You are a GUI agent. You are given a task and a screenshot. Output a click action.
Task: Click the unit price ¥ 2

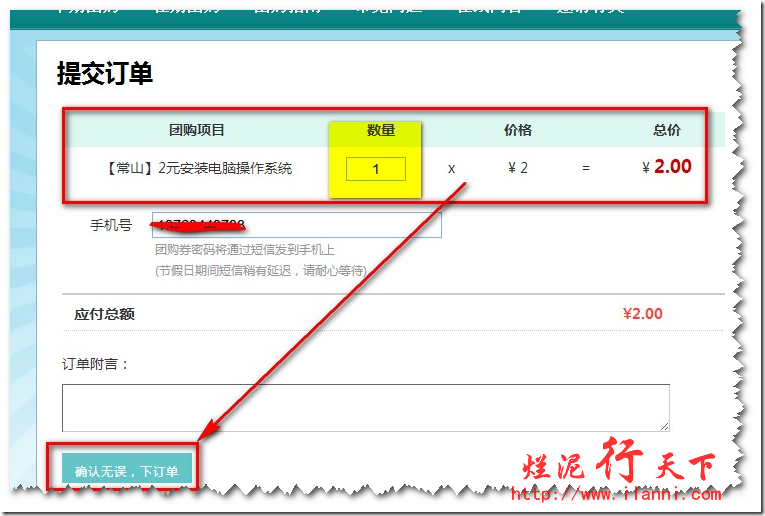tap(518, 168)
